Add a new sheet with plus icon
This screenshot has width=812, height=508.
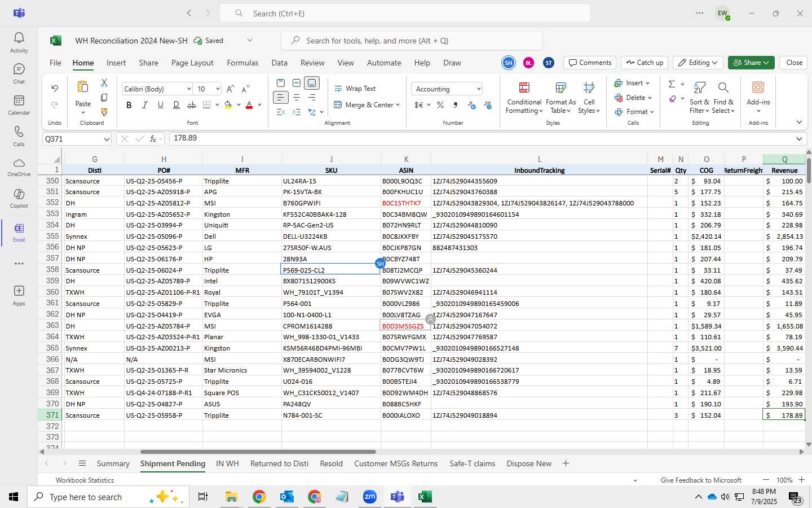(566, 463)
